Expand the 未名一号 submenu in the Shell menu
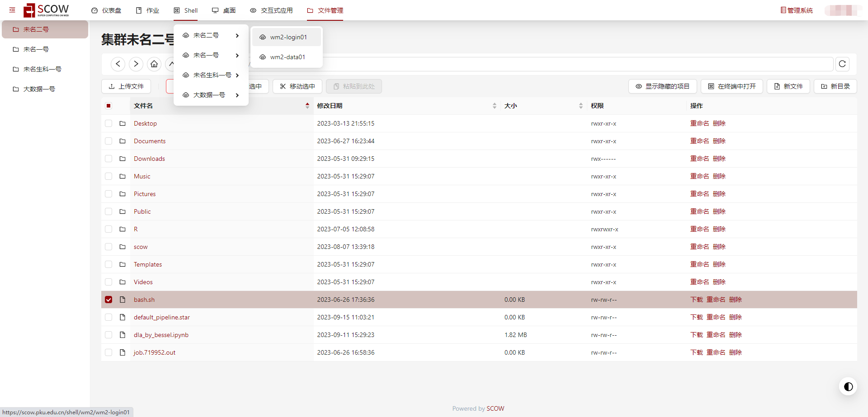Viewport: 868px width, 417px height. (x=211, y=55)
